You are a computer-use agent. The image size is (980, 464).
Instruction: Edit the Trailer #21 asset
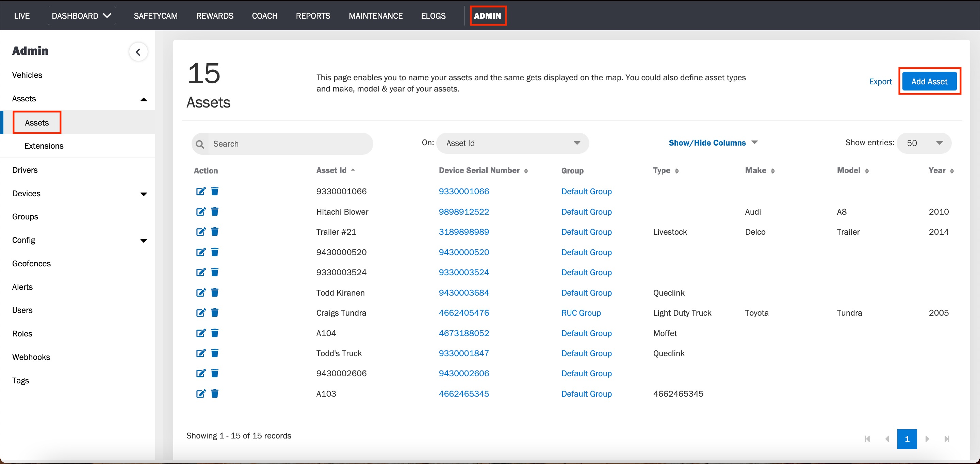[201, 232]
